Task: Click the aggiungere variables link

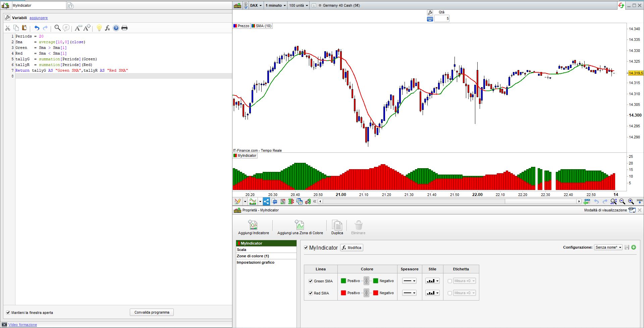Action: 39,18
